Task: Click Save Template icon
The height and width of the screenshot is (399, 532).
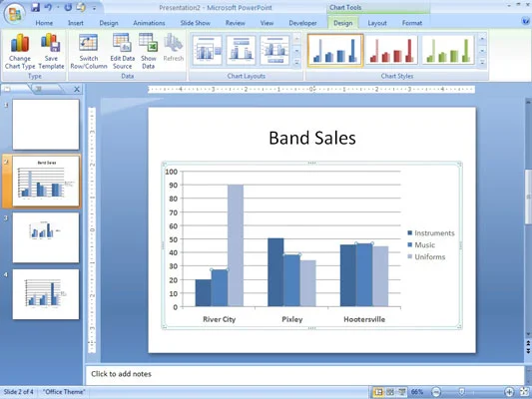Action: [51, 51]
